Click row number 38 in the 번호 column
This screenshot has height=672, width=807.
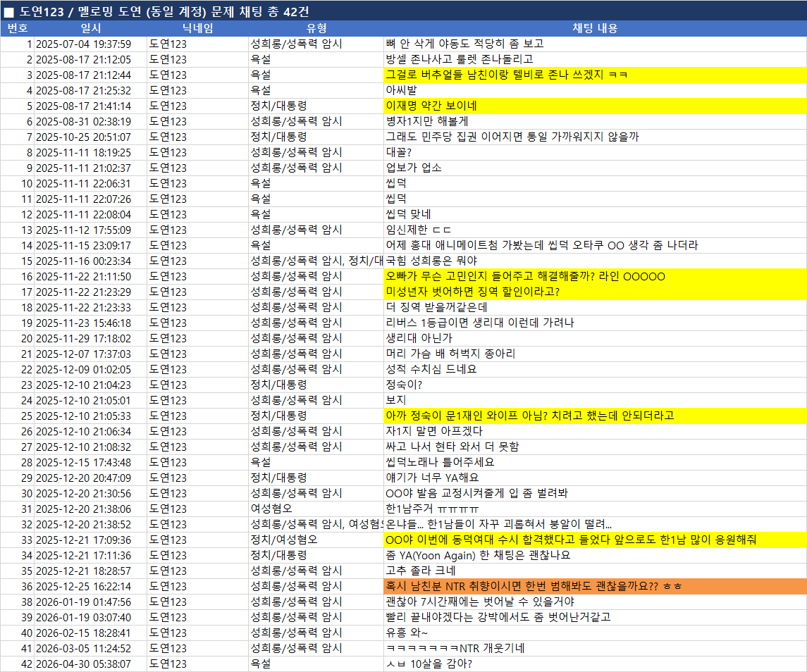(x=17, y=602)
